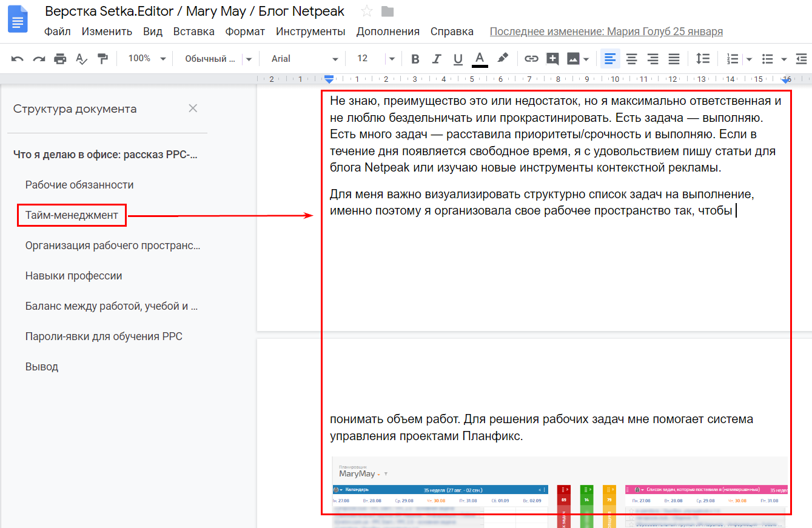Open the paragraph style dropdown Обычный

pyautogui.click(x=218, y=59)
